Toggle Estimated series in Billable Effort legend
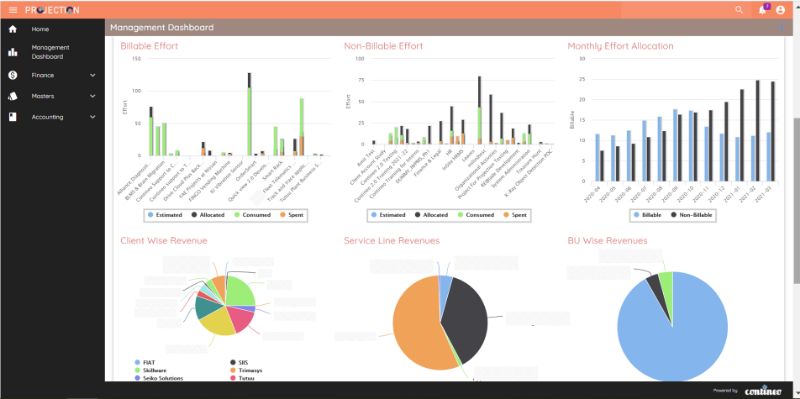800x399 pixels. click(x=165, y=215)
